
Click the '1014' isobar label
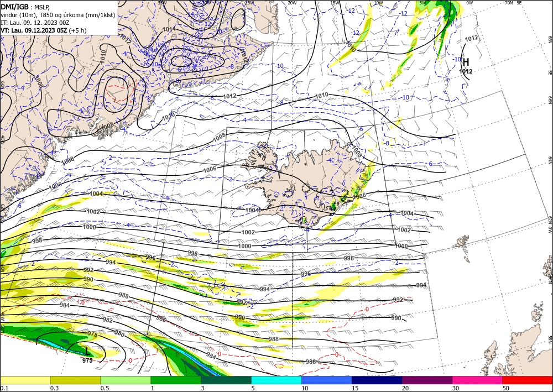[169, 29]
